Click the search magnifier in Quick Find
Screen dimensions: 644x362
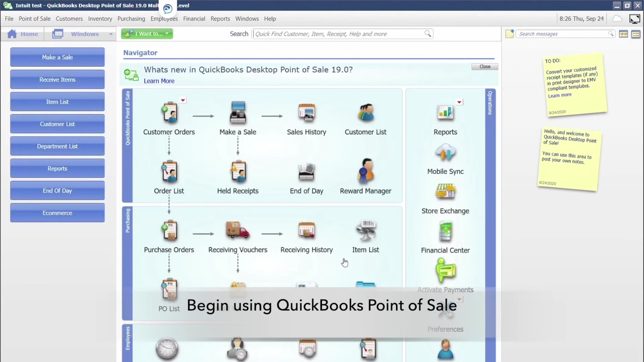(x=428, y=34)
